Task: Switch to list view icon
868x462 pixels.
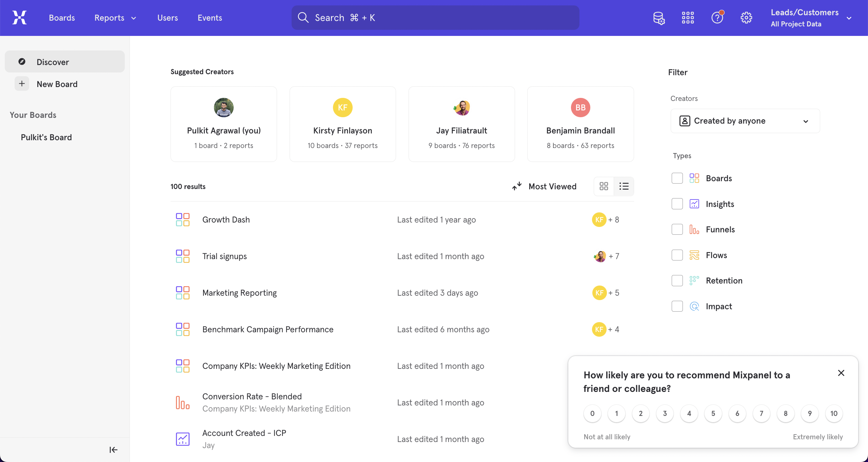Action: click(624, 186)
